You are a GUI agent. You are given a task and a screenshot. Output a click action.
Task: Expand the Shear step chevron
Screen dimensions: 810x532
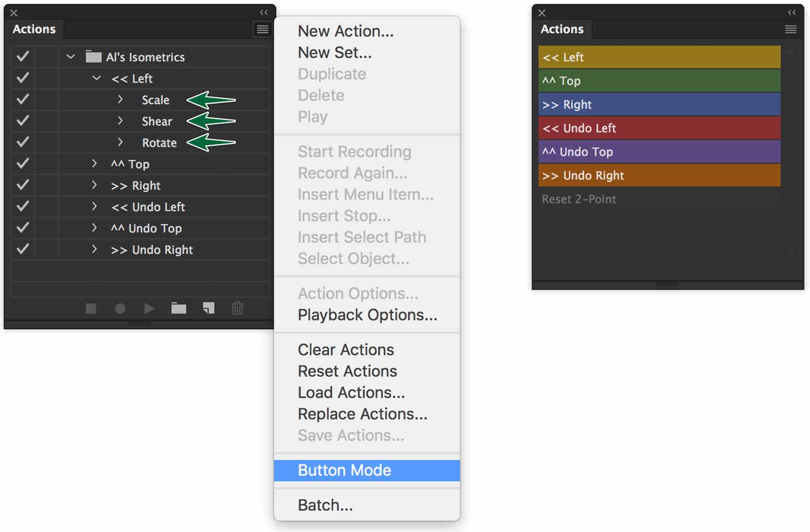click(120, 121)
